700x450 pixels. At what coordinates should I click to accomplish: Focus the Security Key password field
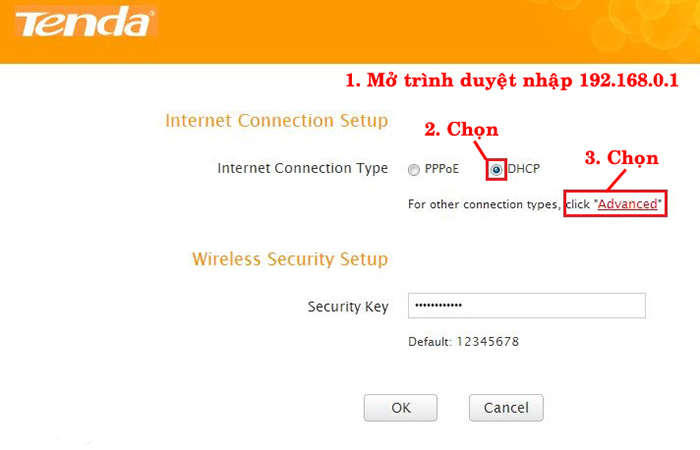[527, 305]
